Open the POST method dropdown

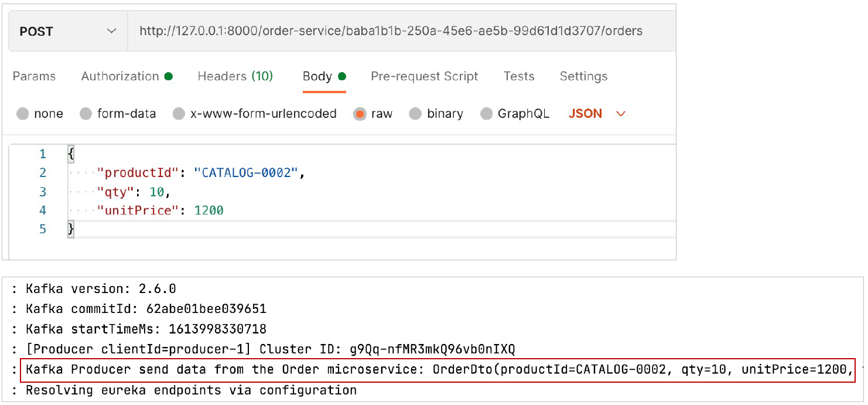tap(69, 31)
